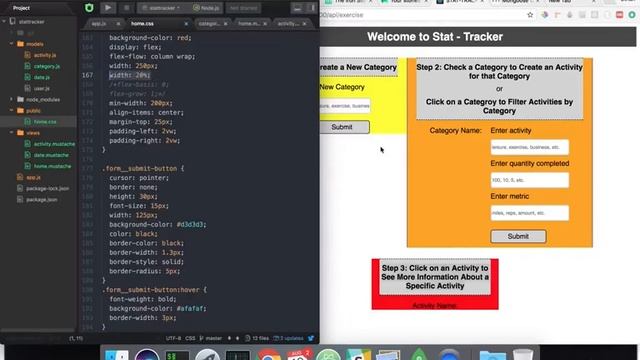Open category.js in the project tree
The width and height of the screenshot is (640, 360).
[47, 66]
